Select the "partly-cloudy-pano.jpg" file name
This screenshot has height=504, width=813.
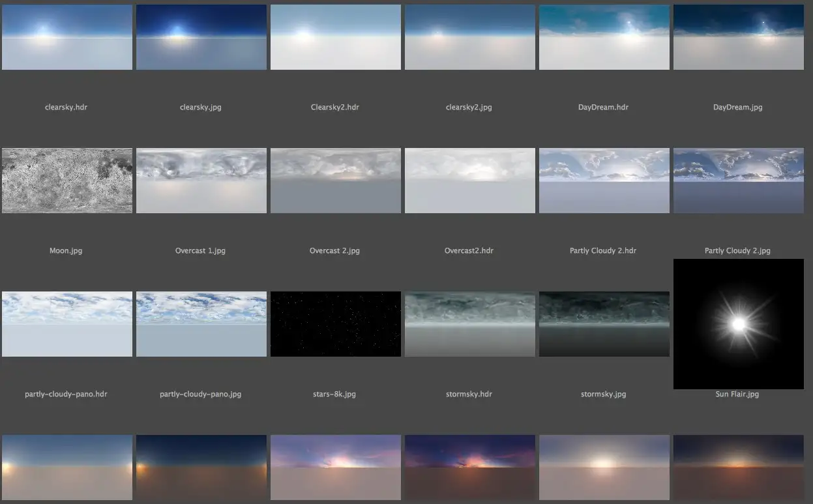click(x=201, y=394)
